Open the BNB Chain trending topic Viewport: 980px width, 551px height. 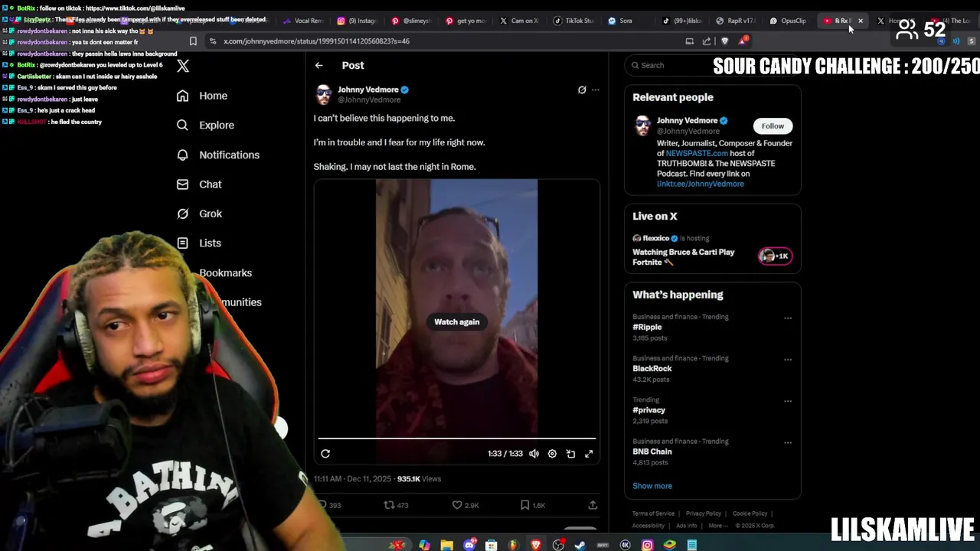[652, 452]
